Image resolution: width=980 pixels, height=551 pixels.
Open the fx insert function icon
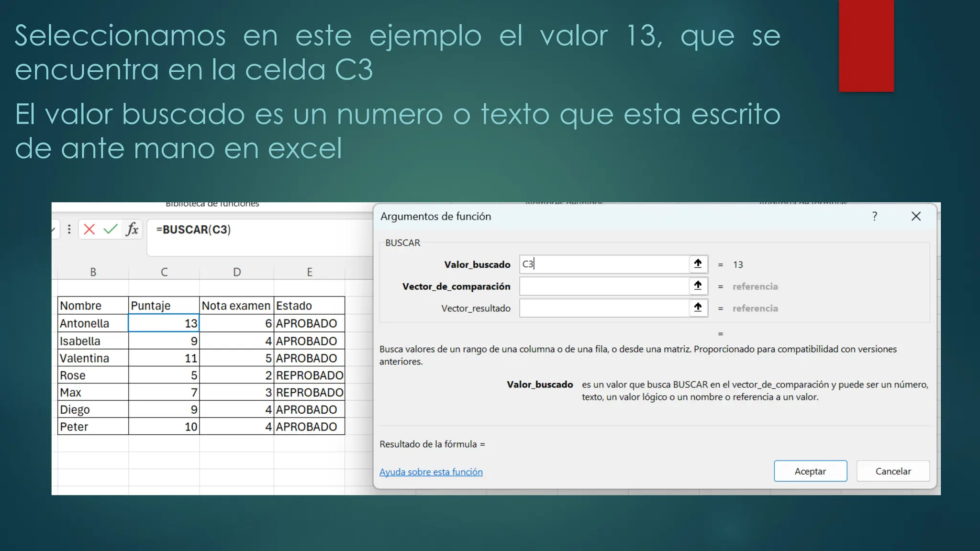[132, 230]
